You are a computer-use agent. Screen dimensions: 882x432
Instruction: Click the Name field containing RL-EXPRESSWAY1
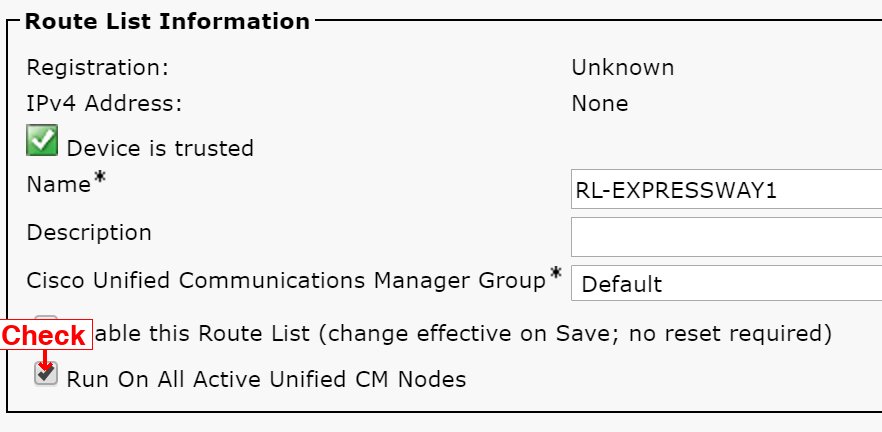[x=726, y=190]
